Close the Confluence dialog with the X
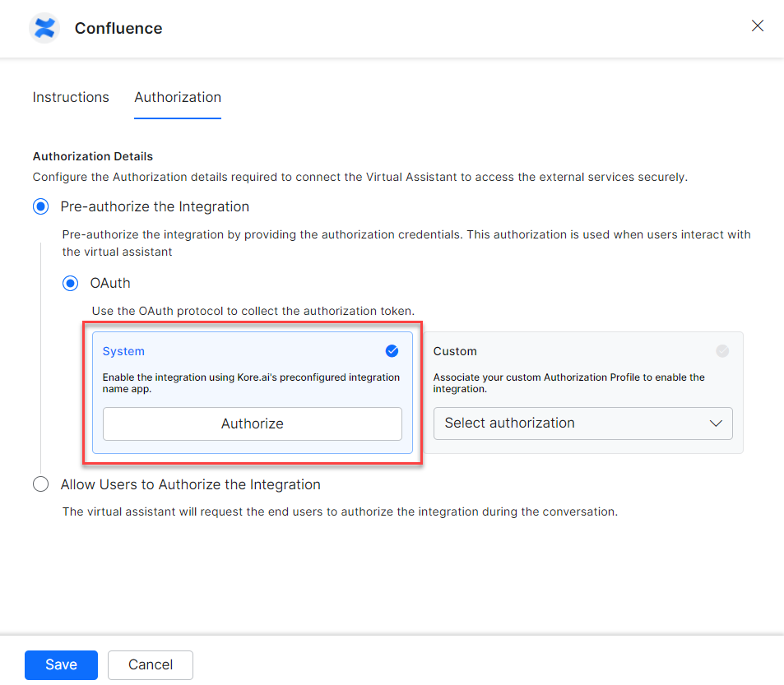 758,26
